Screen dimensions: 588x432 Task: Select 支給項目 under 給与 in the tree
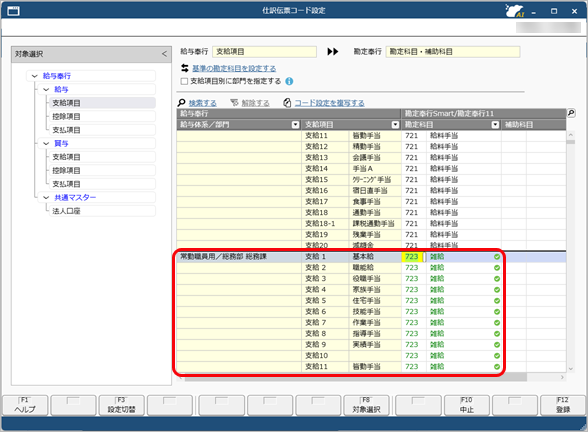(102, 103)
